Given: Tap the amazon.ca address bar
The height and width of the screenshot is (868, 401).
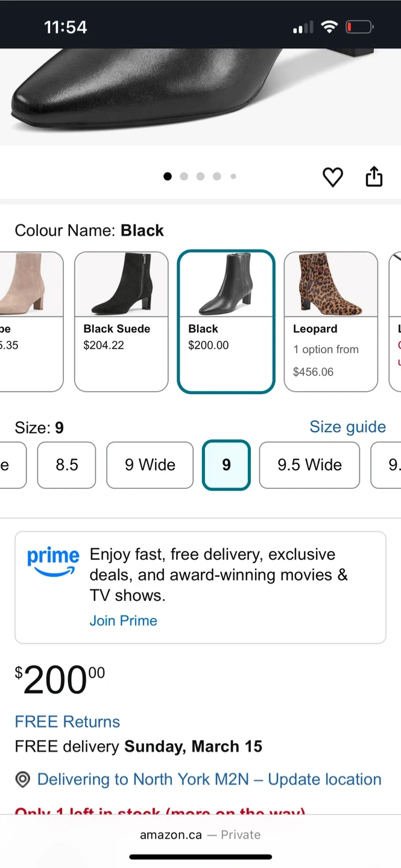Looking at the screenshot, I should [x=200, y=835].
